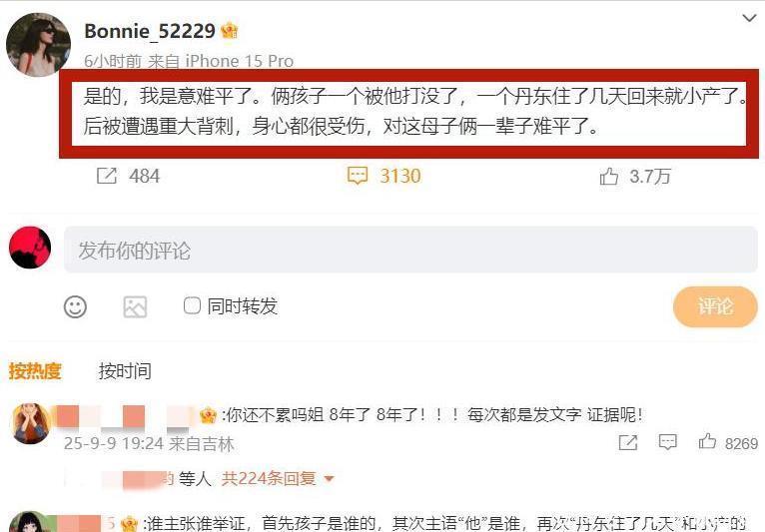Like the post with 3.7万 thumbs-up
Image resolution: width=765 pixels, height=532 pixels.
tap(609, 176)
